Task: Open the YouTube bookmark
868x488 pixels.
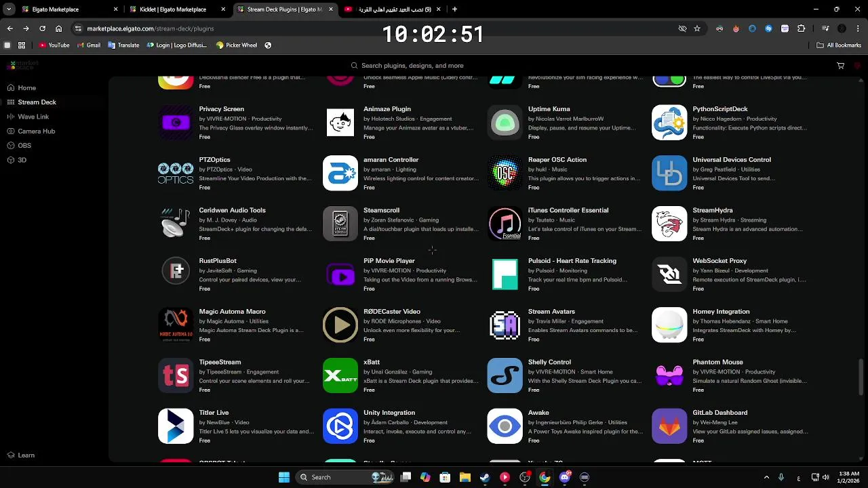Action: pyautogui.click(x=54, y=45)
